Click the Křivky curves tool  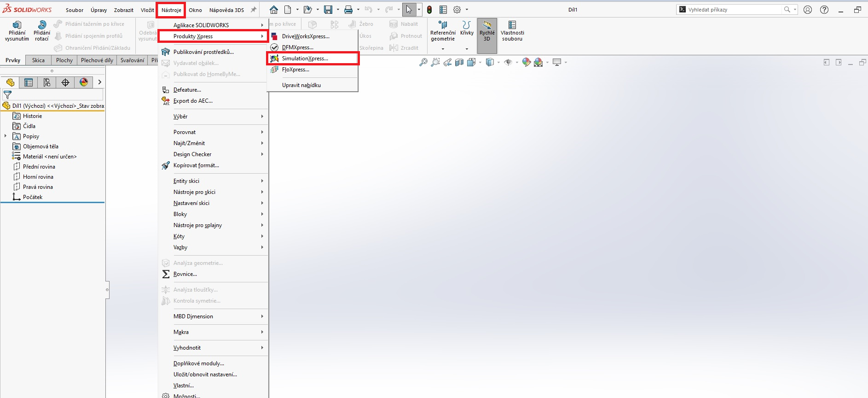coord(467,29)
